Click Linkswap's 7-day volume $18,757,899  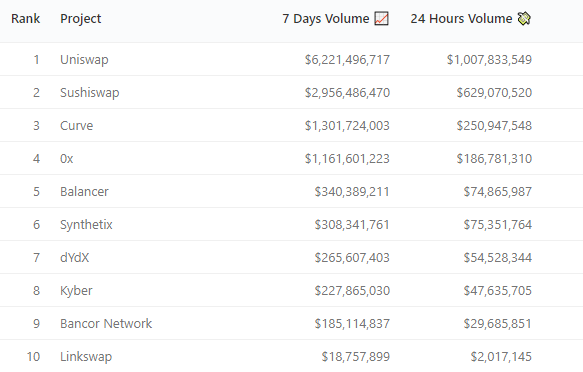pos(356,357)
